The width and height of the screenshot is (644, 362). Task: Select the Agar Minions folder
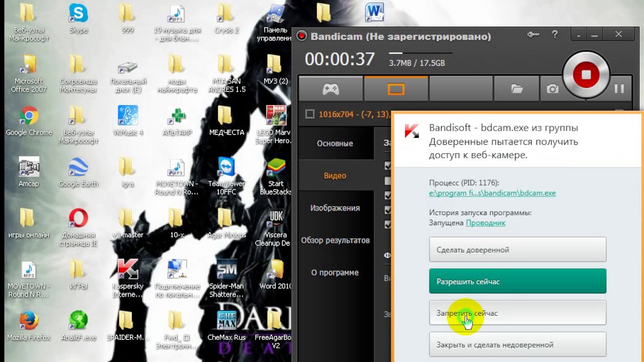pyautogui.click(x=226, y=224)
